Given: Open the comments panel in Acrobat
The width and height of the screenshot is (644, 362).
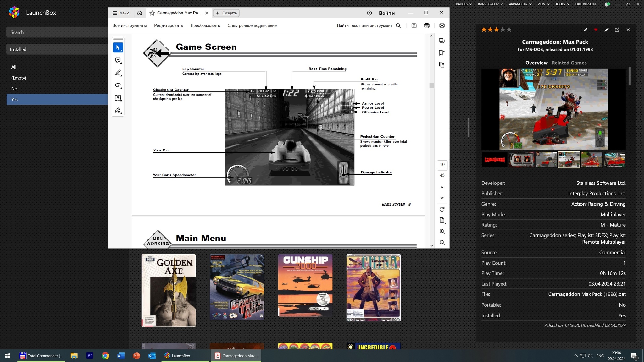Looking at the screenshot, I should coord(442,41).
